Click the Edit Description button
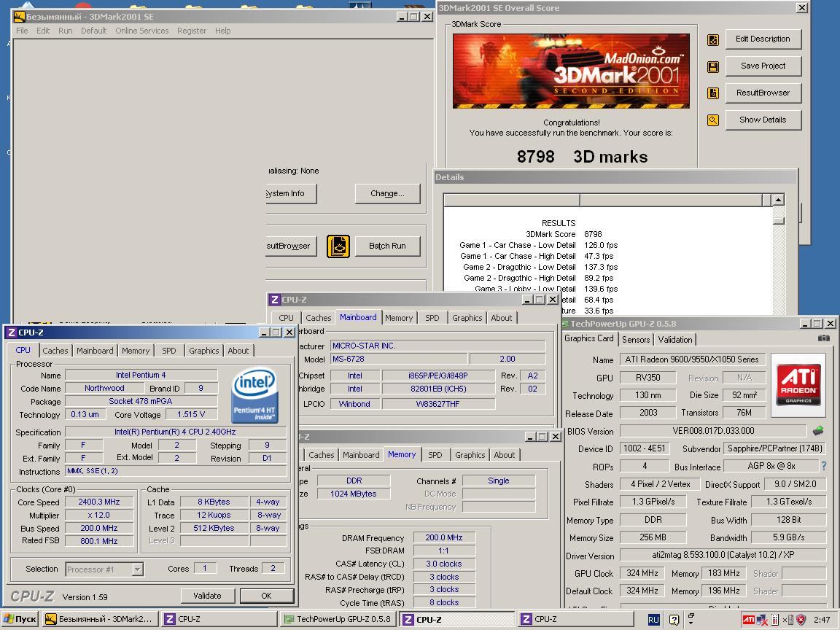Viewport: 840px width, 630px height. (x=763, y=39)
